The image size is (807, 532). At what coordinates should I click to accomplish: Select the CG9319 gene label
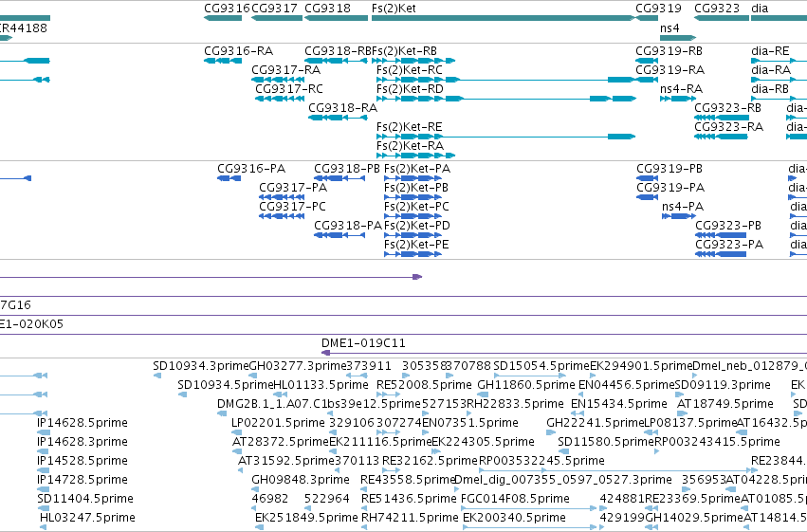pos(658,9)
